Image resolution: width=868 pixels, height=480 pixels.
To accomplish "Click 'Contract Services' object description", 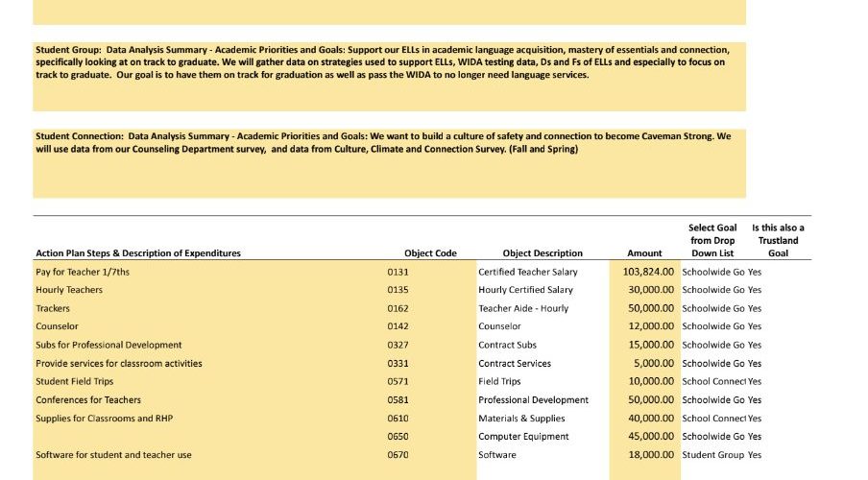I will tap(515, 363).
